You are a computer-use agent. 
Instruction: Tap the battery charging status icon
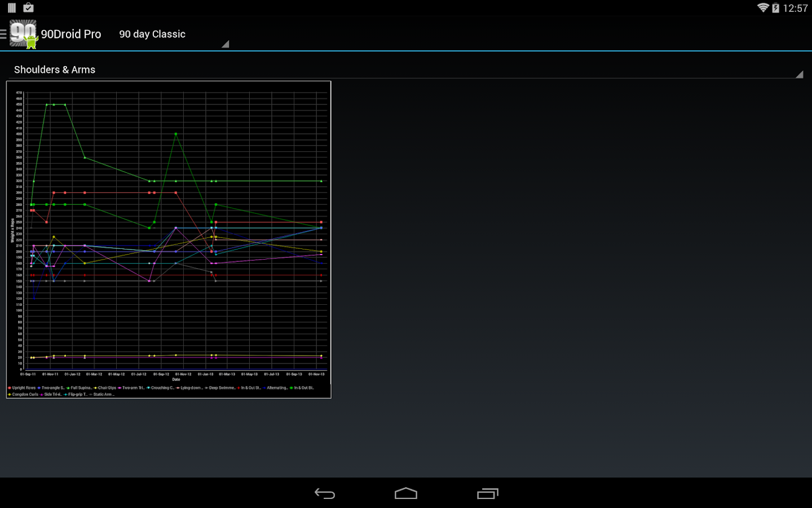[x=775, y=8]
